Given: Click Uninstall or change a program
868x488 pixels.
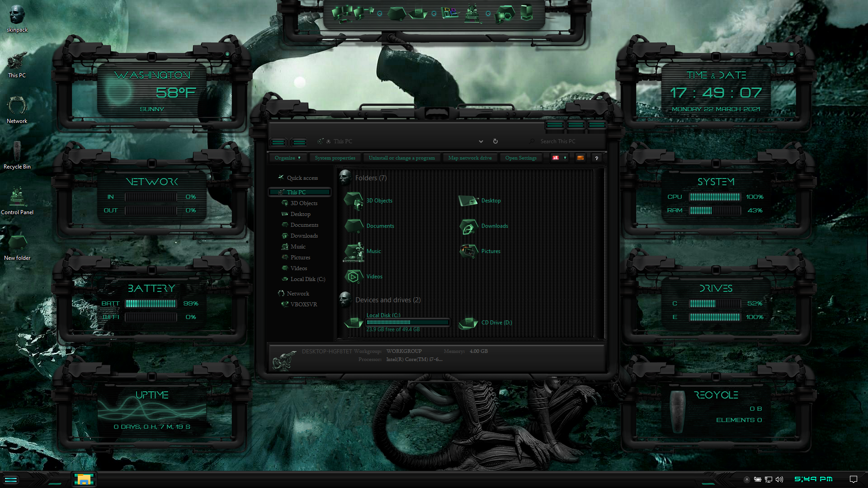Looking at the screenshot, I should tap(401, 158).
